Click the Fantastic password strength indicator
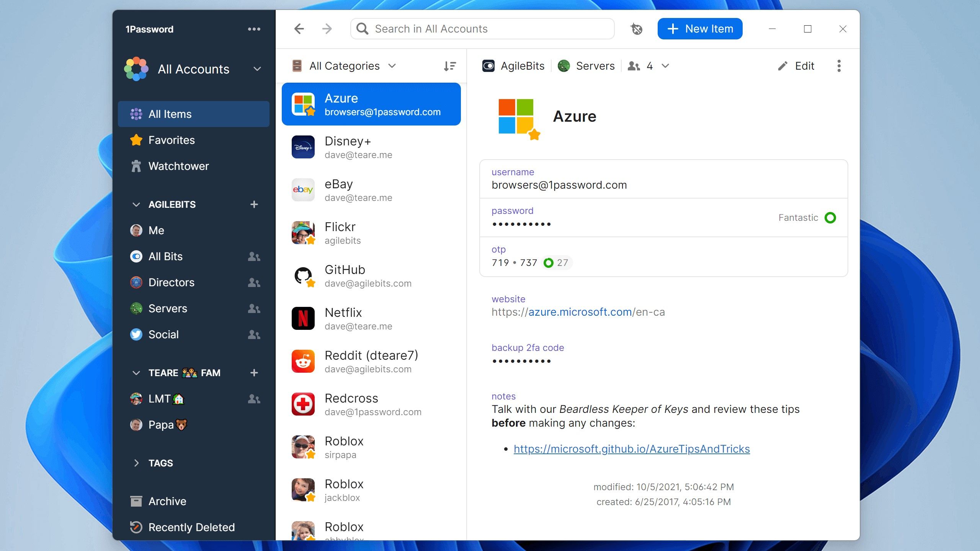980x551 pixels. pyautogui.click(x=807, y=218)
